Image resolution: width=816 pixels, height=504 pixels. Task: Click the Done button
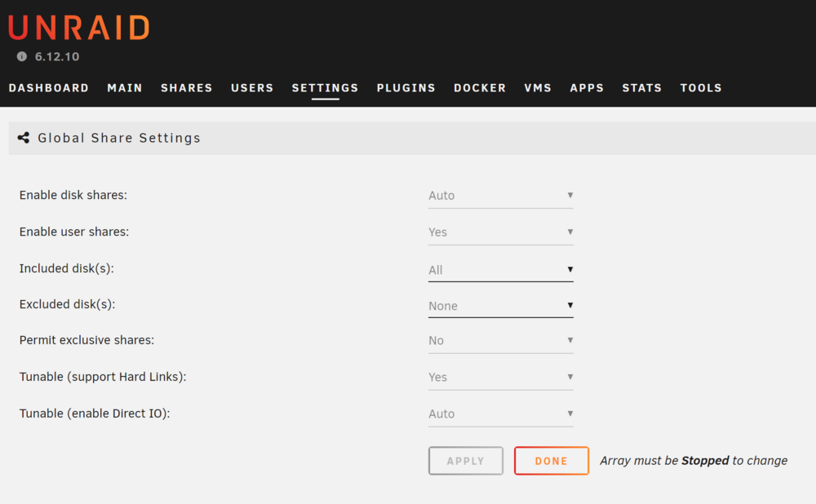tap(552, 461)
